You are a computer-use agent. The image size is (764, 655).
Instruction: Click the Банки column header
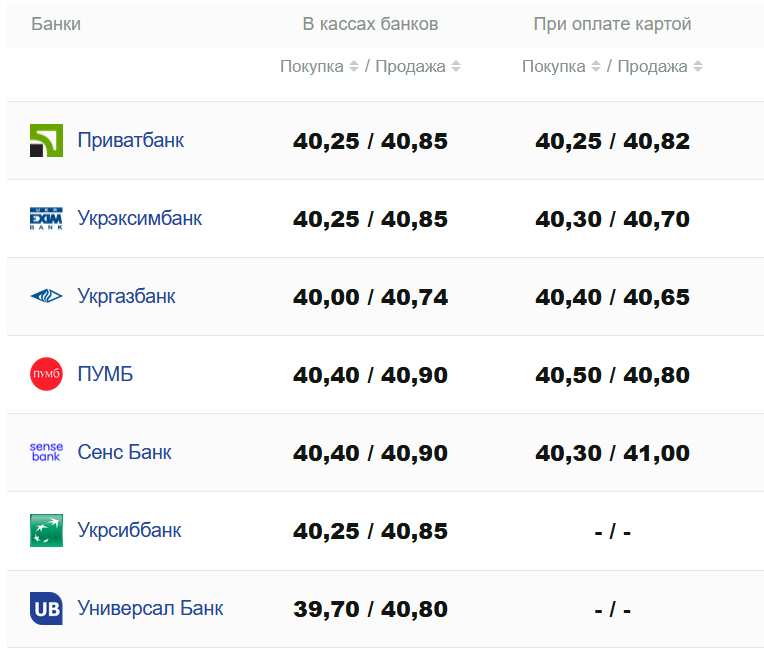point(56,24)
